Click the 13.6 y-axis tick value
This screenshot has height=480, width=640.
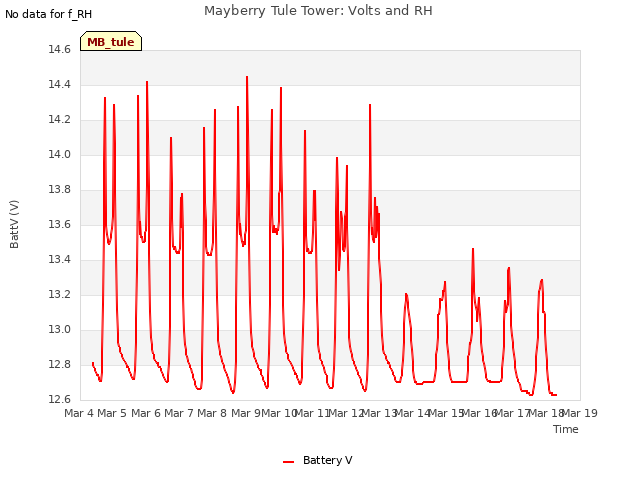pos(60,225)
